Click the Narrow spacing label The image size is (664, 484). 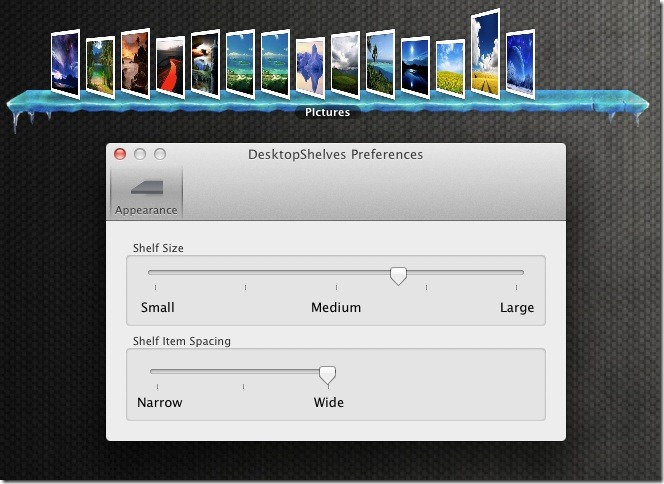(160, 402)
